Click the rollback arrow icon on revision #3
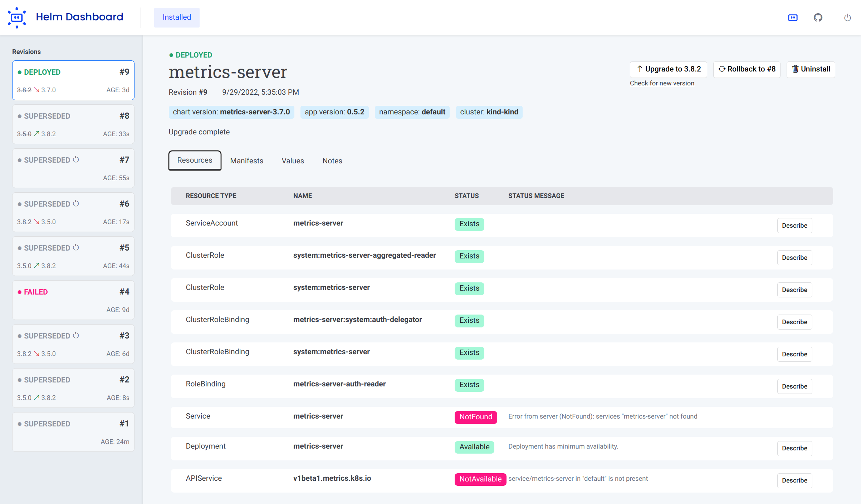The width and height of the screenshot is (861, 504). (76, 335)
